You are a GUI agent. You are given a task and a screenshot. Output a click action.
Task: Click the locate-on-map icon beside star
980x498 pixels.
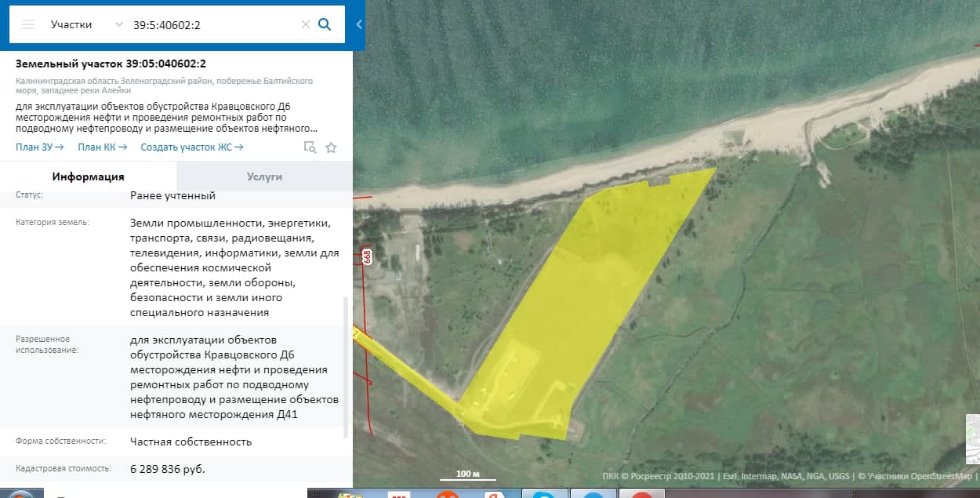[x=310, y=147]
